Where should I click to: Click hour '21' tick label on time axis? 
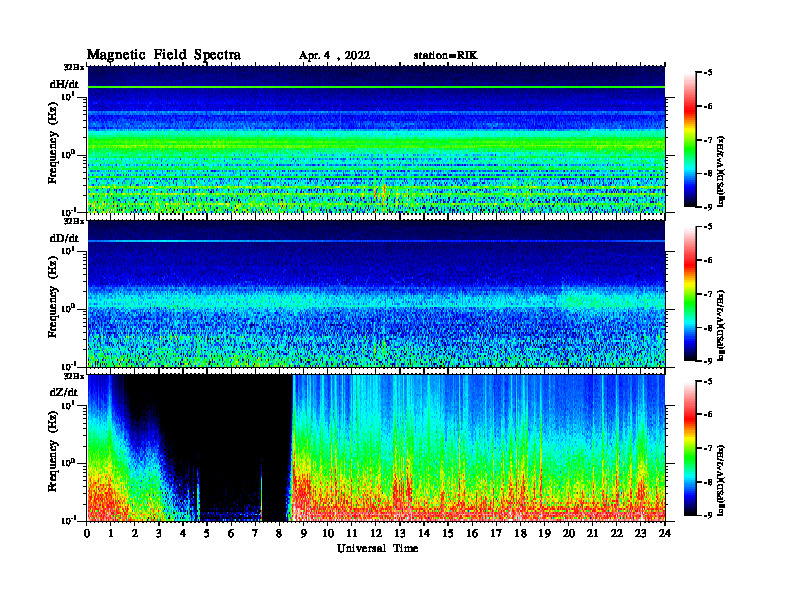[592, 533]
